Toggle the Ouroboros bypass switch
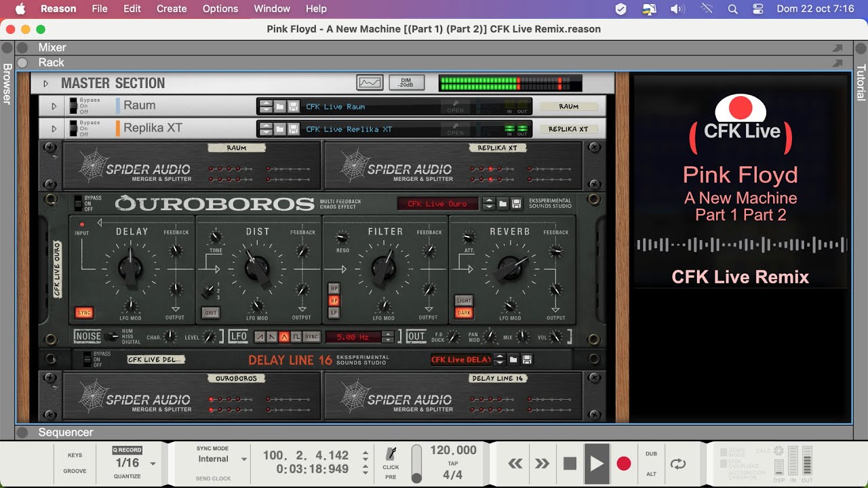Screen dimensions: 868x488 pos(78,203)
